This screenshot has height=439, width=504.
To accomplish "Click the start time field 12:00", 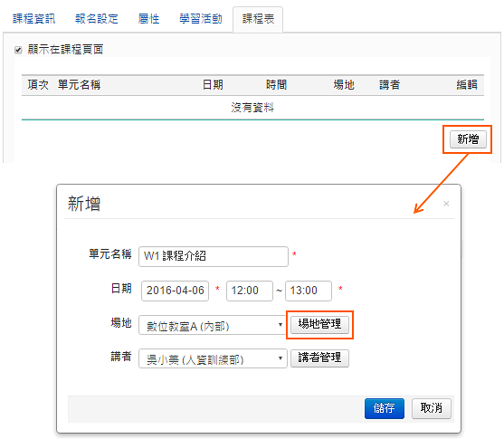I will [250, 291].
